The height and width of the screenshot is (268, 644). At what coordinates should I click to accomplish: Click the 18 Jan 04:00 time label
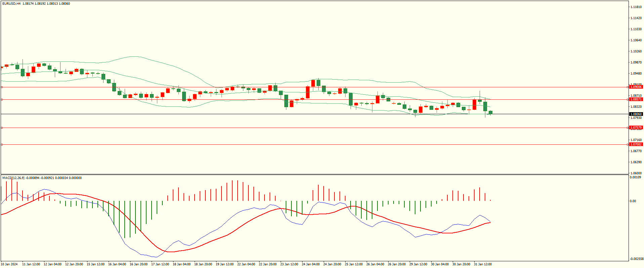(182, 264)
